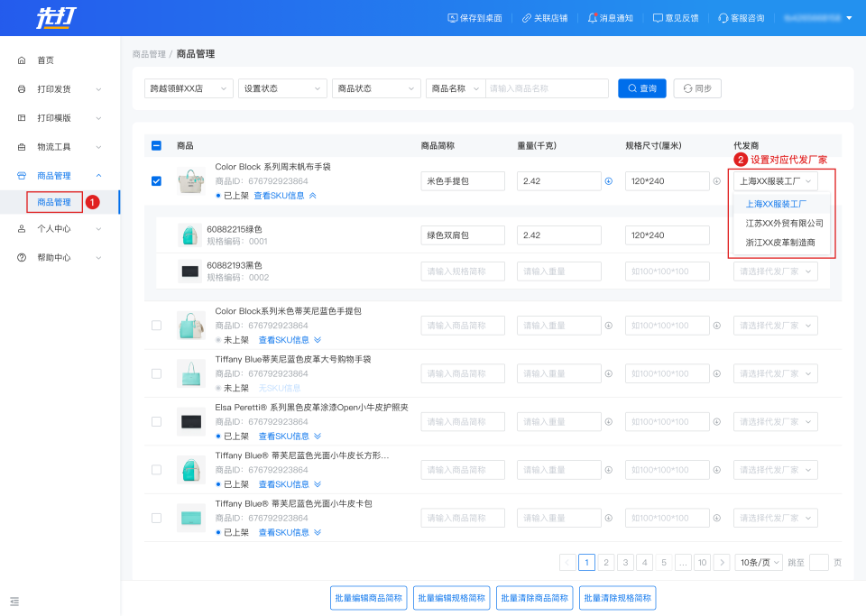This screenshot has height=616, width=866.
Task: Open 意见反馈 feedback in header
Action: point(658,18)
